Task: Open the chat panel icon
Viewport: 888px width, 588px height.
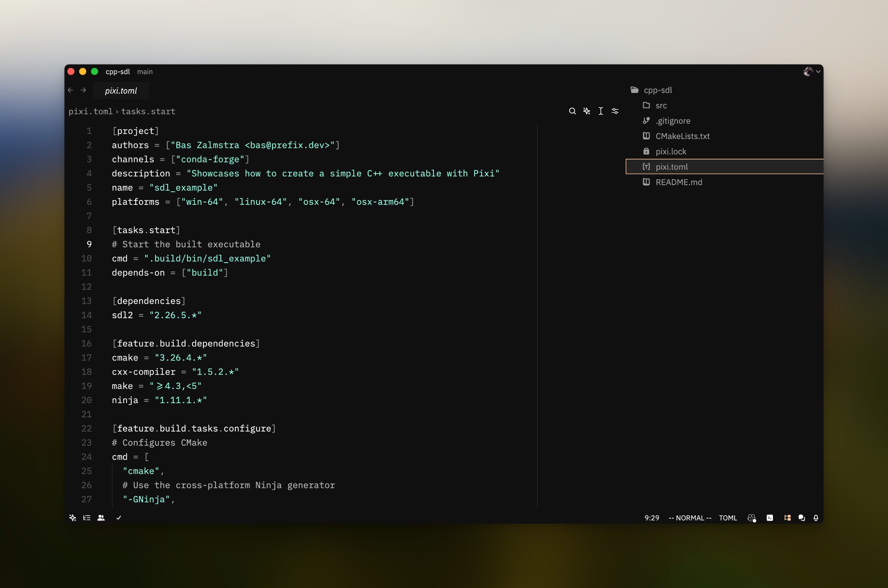Action: (802, 518)
